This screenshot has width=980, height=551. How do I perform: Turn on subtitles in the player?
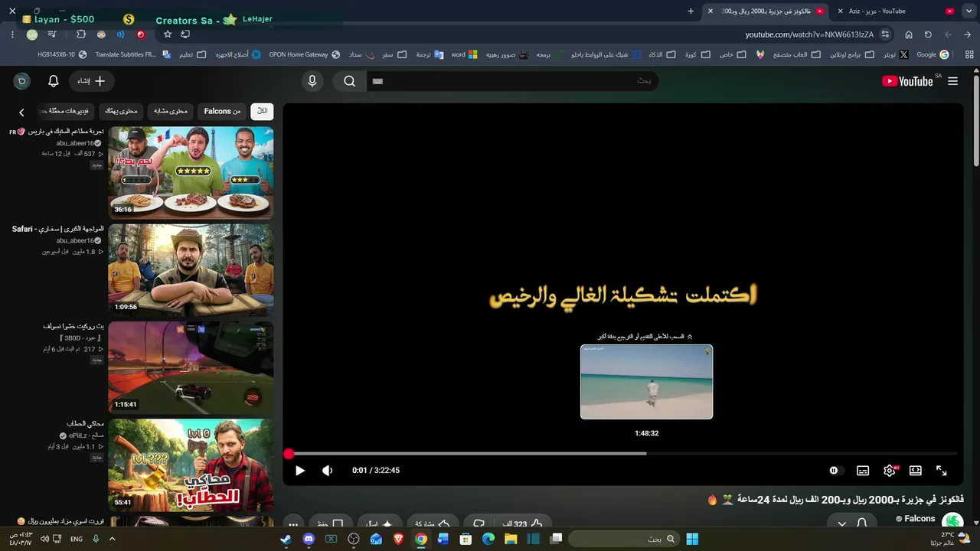[x=863, y=471]
